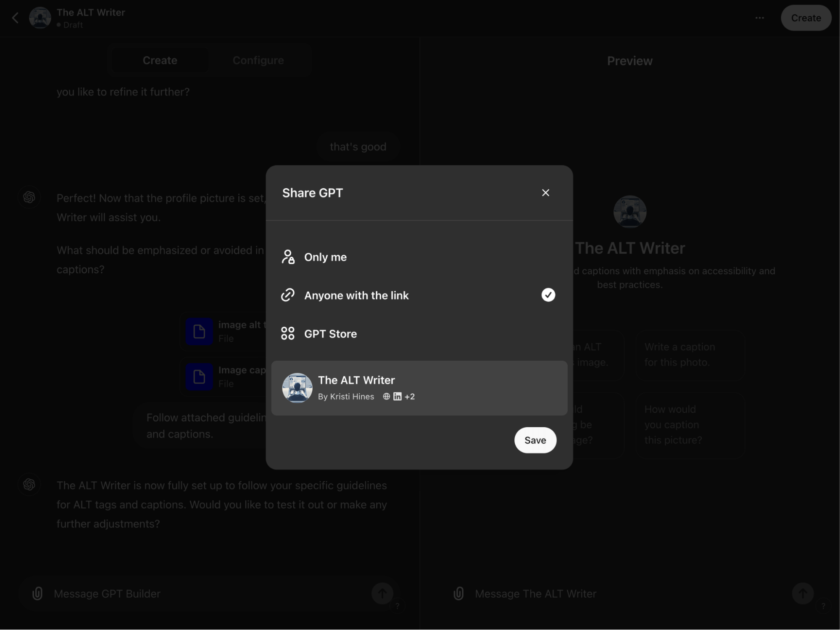Image resolution: width=840 pixels, height=630 pixels.
Task: Switch to the Create tab
Action: click(x=160, y=60)
